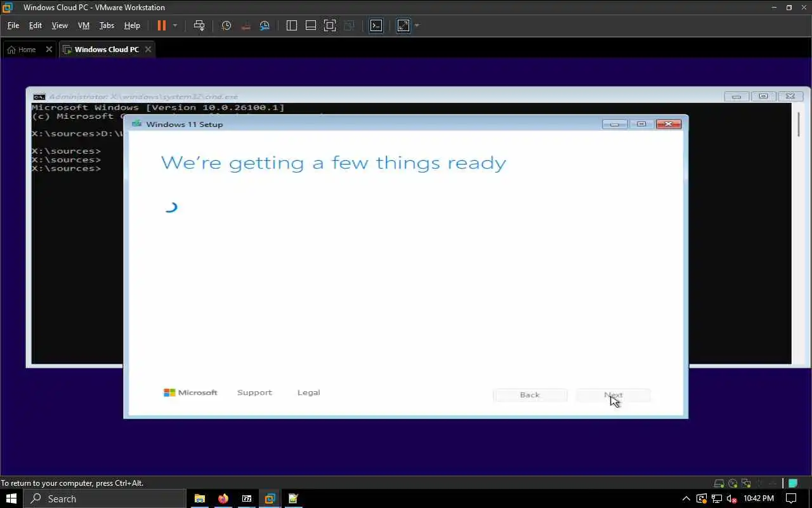The width and height of the screenshot is (812, 508).
Task: Minimize the cmd.exe Administrator window
Action: click(x=737, y=97)
